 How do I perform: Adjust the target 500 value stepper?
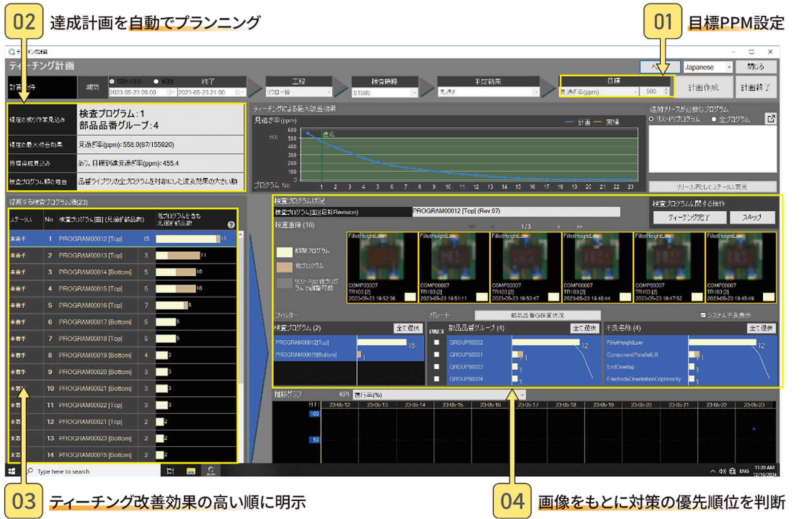coord(666,91)
